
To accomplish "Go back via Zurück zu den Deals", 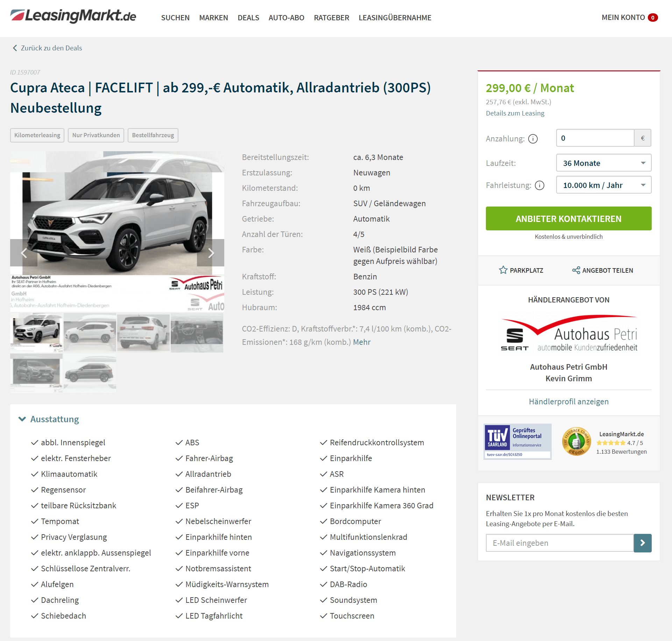I will point(51,48).
